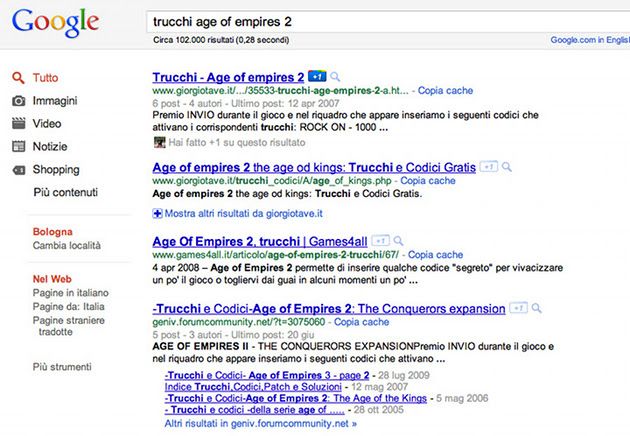Open Altri risultati in geniv.forumcommunity.net
The width and height of the screenshot is (630, 436).
point(261,423)
